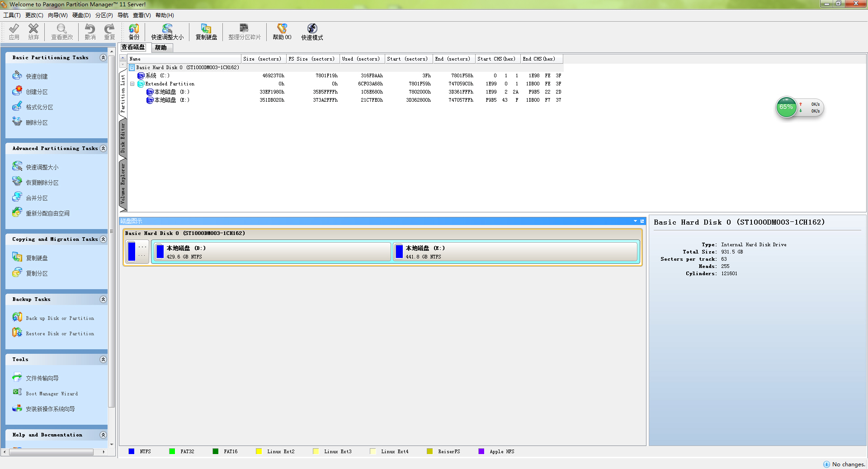Open Restore Disk or Partition task
This screenshot has height=469, width=868.
tap(53, 333)
